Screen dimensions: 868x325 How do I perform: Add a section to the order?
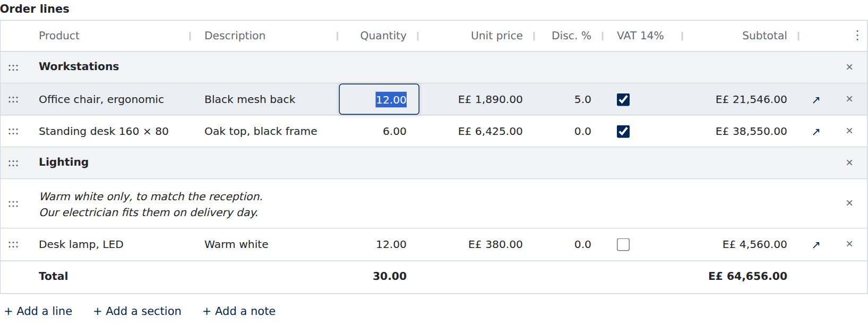coord(137,311)
